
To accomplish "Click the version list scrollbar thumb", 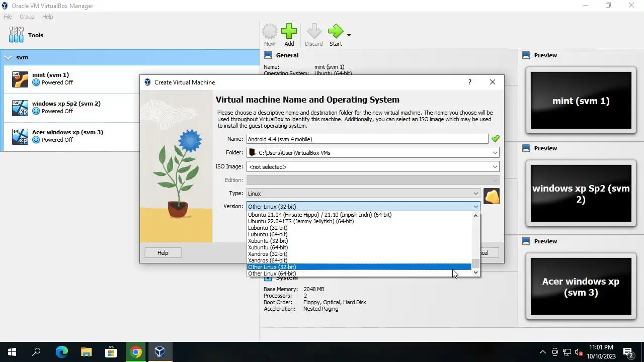I will [x=475, y=263].
